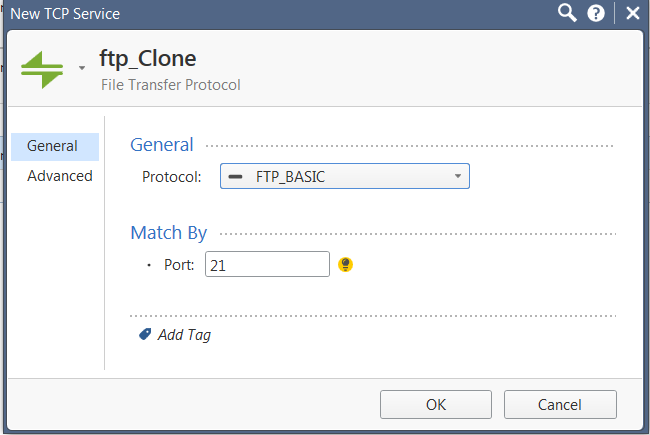Dismiss dialog with the Cancel button
650x435 pixels.
pyautogui.click(x=560, y=404)
